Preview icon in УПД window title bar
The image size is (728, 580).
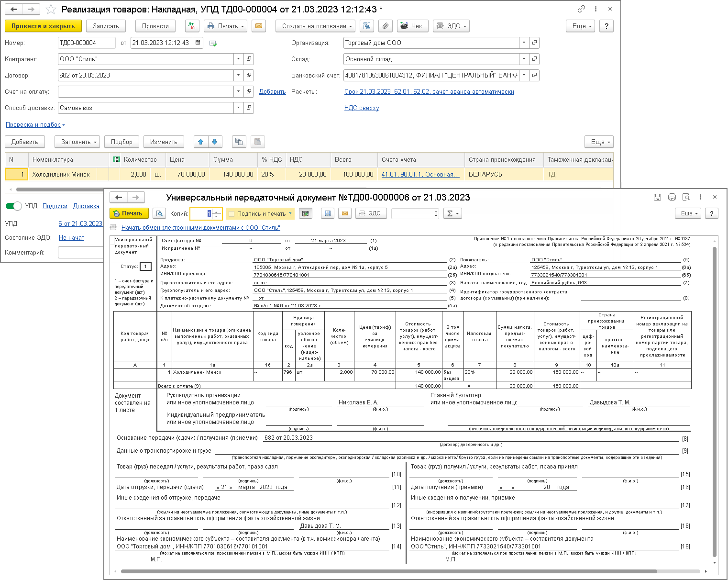click(x=686, y=197)
